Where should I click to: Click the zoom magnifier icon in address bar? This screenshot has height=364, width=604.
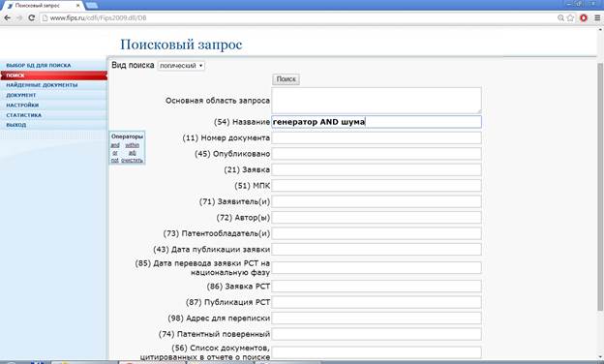tap(560, 17)
